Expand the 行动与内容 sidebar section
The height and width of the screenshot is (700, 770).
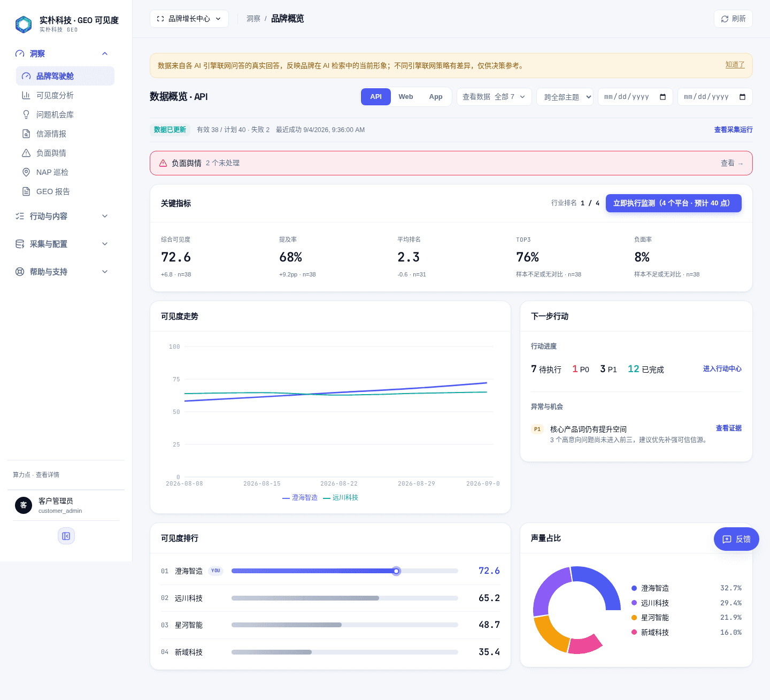pyautogui.click(x=105, y=216)
